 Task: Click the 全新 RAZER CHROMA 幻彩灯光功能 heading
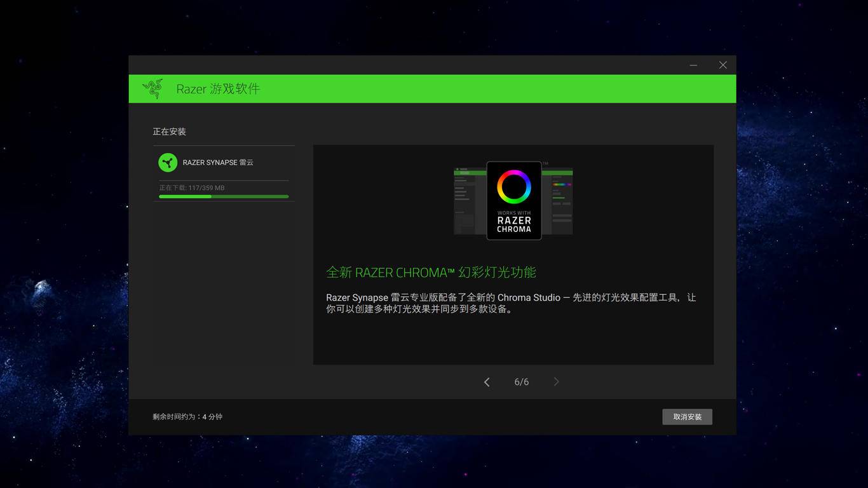tap(431, 273)
